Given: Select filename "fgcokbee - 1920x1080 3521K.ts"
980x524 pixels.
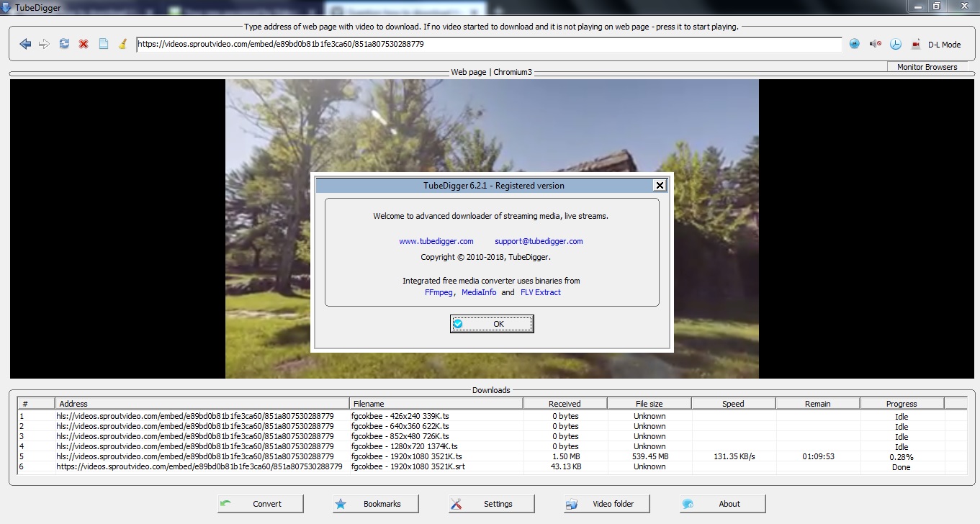Looking at the screenshot, I should [406, 456].
